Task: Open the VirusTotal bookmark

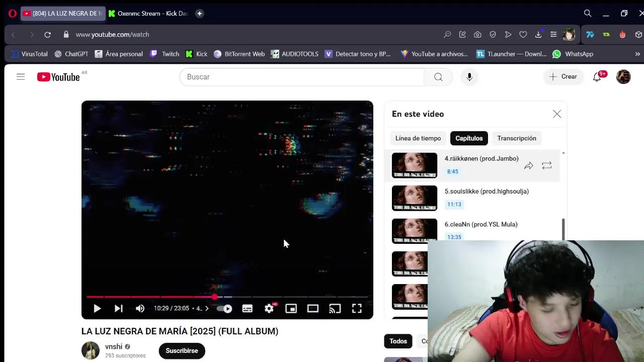Action: click(29, 54)
